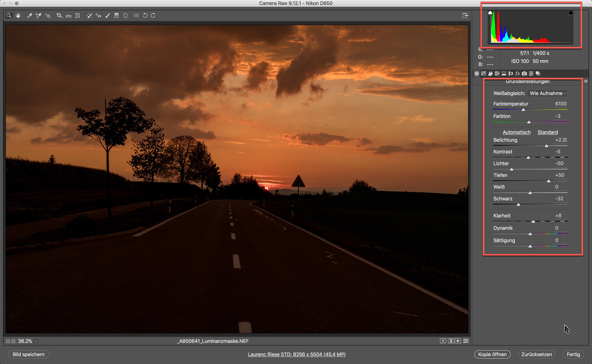Select the Crop tool
The height and width of the screenshot is (364, 592).
click(x=59, y=16)
